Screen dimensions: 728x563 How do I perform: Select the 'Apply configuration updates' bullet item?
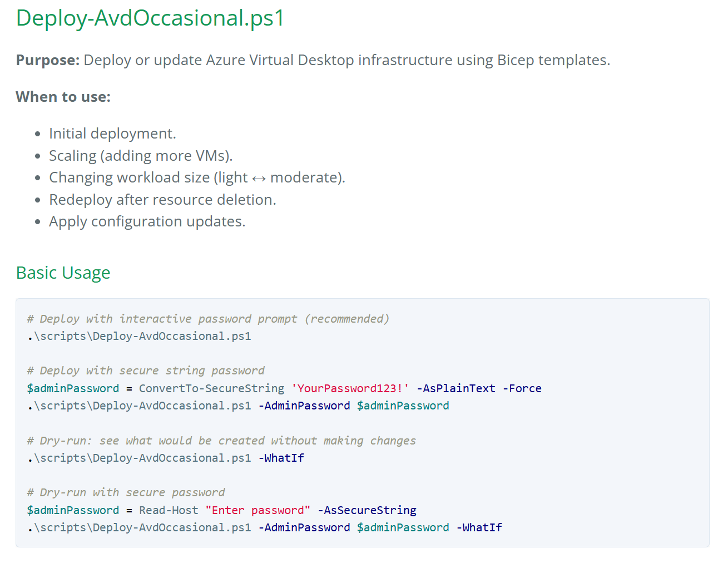tap(146, 221)
